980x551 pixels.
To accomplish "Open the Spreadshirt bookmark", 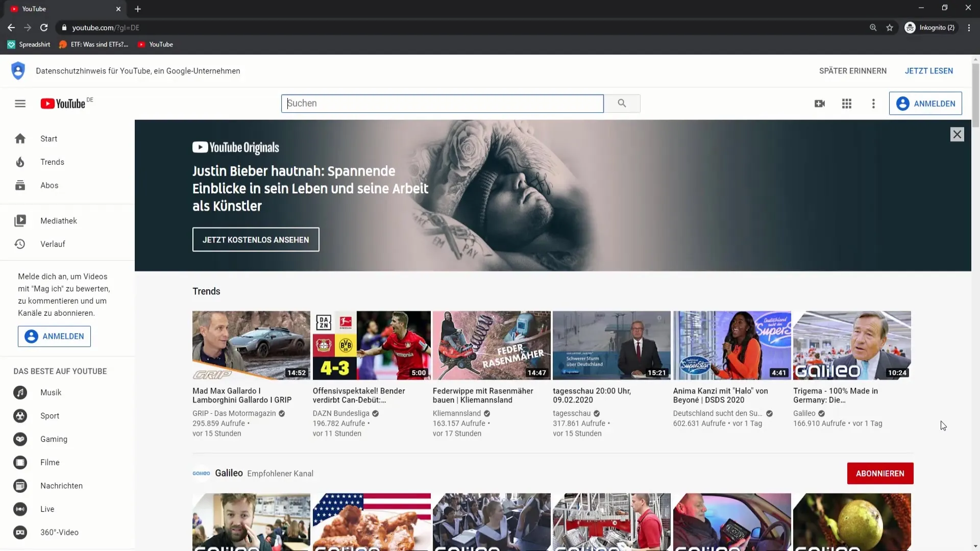I will tap(29, 44).
